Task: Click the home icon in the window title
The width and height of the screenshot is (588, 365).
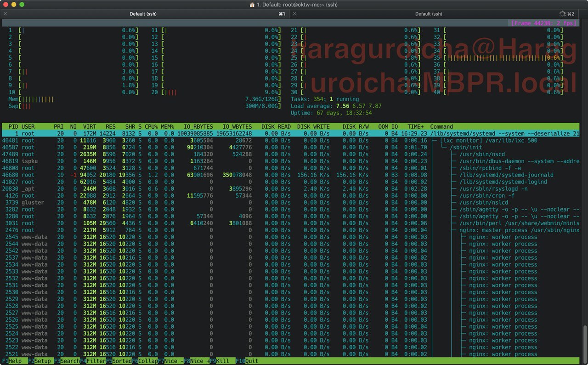Action: pos(252,5)
